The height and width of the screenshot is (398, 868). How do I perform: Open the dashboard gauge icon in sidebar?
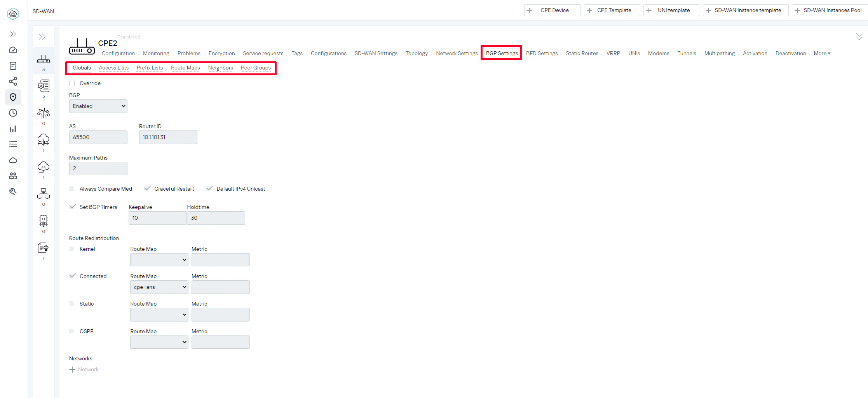(x=13, y=50)
